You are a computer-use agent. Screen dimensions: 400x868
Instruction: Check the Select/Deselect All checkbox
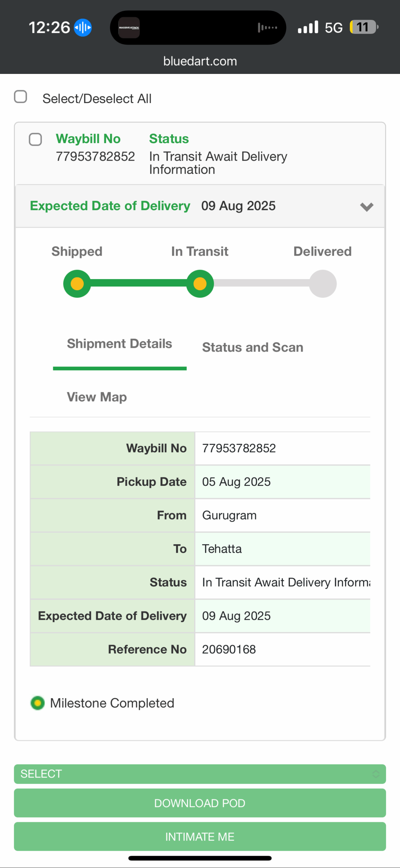pyautogui.click(x=21, y=97)
